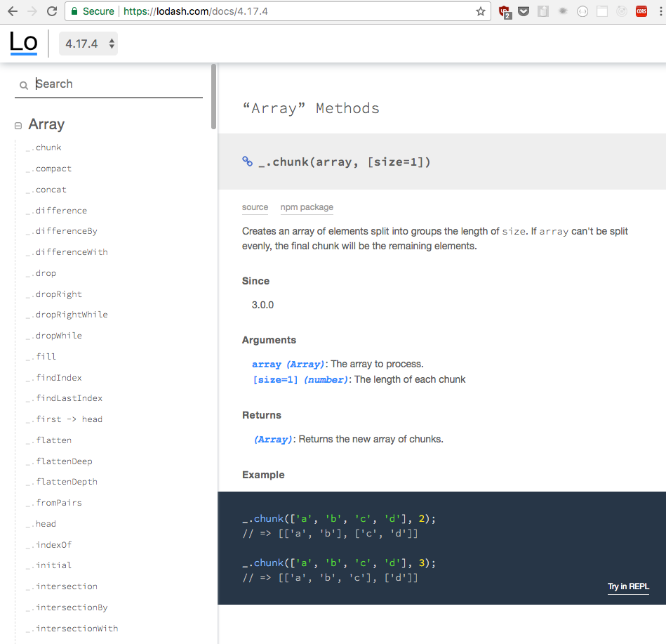The height and width of the screenshot is (644, 666).
Task: Select _.intersectionBy in the sidebar
Action: point(67,607)
